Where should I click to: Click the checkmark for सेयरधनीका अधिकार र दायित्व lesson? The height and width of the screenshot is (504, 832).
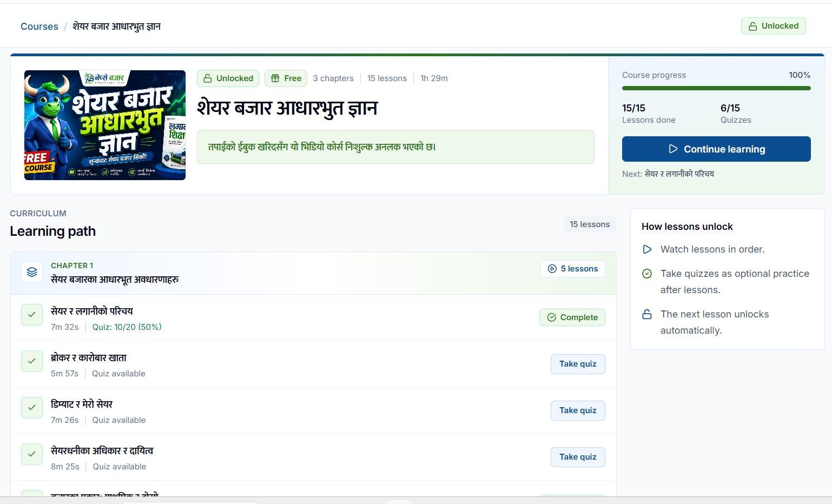pyautogui.click(x=32, y=454)
